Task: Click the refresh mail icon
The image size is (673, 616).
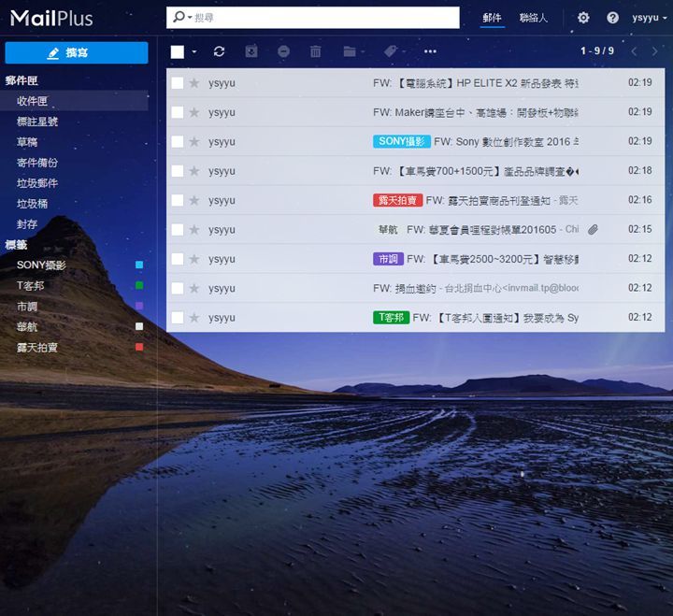Action: click(x=219, y=51)
